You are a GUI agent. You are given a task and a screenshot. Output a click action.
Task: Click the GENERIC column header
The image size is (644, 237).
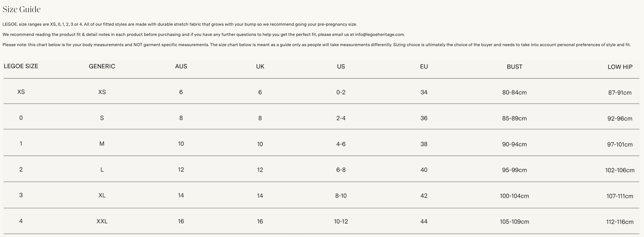(102, 66)
